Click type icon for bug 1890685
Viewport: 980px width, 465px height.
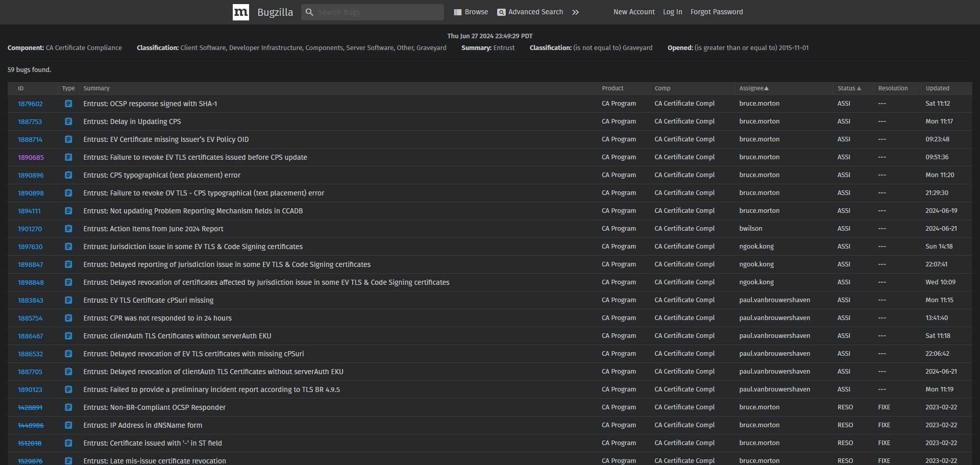68,157
